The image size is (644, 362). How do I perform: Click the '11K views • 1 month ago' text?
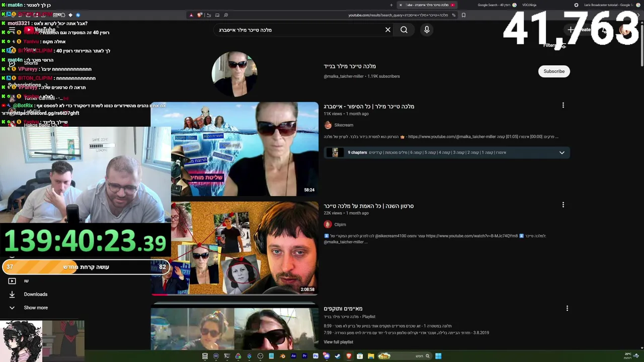click(346, 114)
